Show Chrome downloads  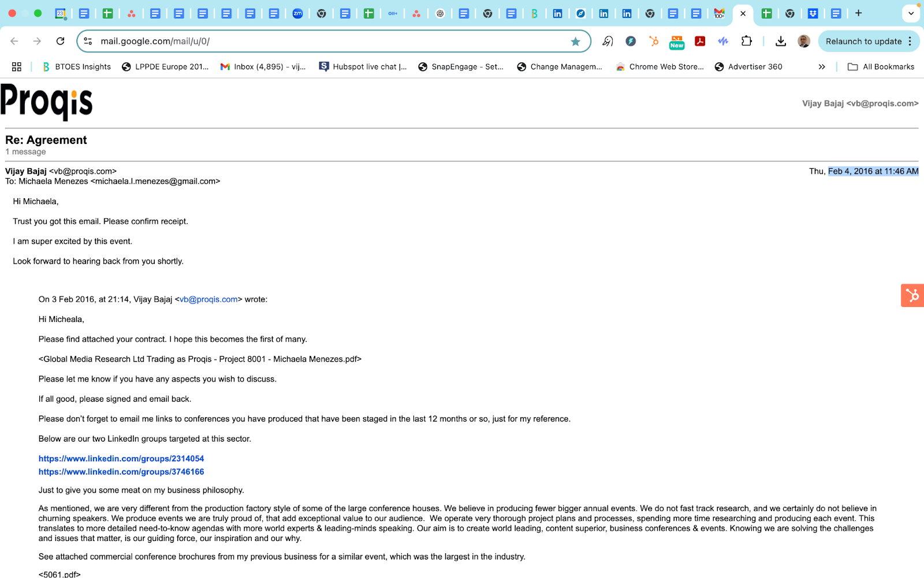click(x=781, y=41)
